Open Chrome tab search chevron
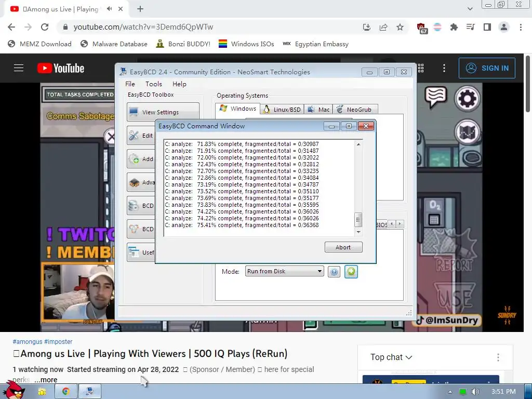The width and height of the screenshot is (532, 399). click(x=470, y=9)
